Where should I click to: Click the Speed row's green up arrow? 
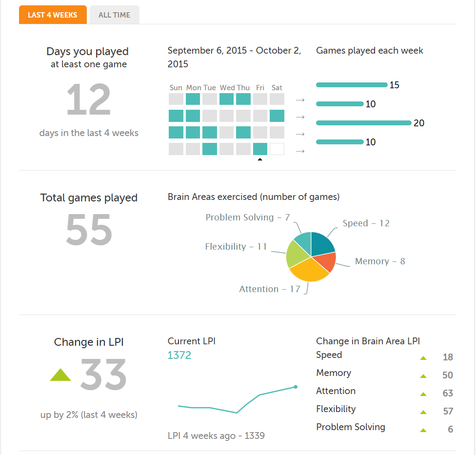point(423,358)
